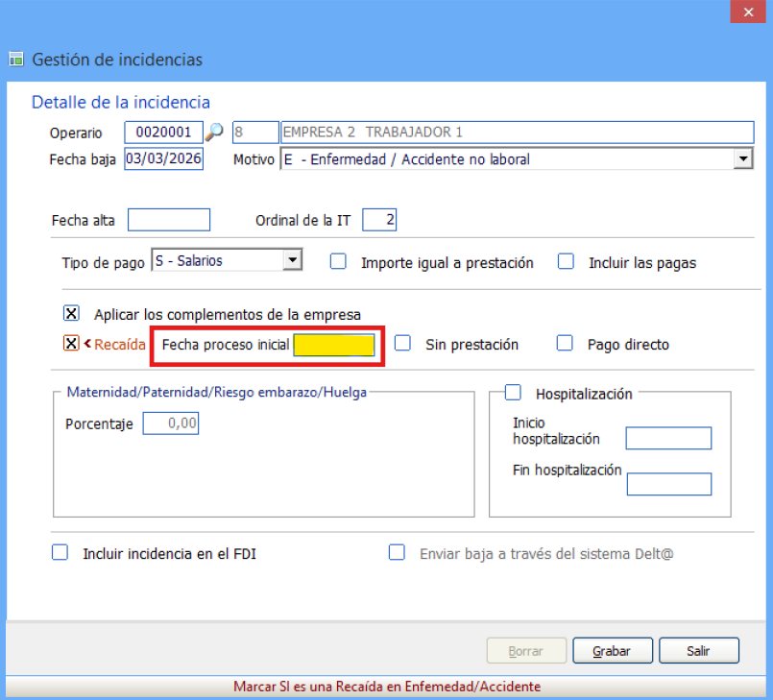Toggle the Recaída checkbox

(71, 344)
